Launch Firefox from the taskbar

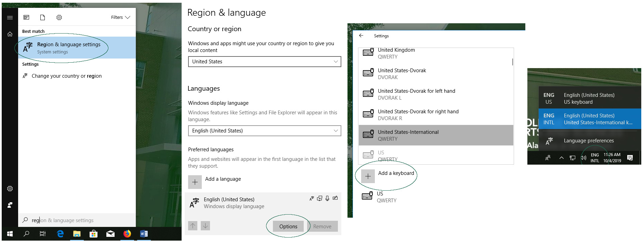pos(127,234)
